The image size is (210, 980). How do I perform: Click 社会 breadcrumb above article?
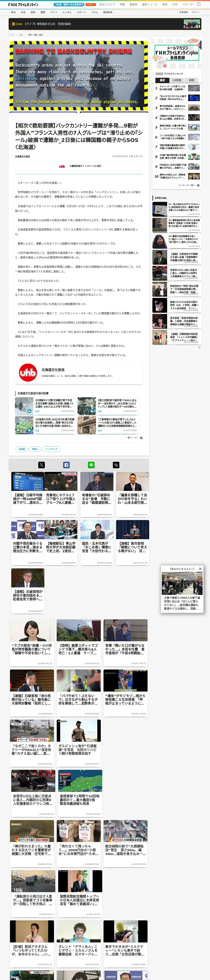(x=21, y=35)
